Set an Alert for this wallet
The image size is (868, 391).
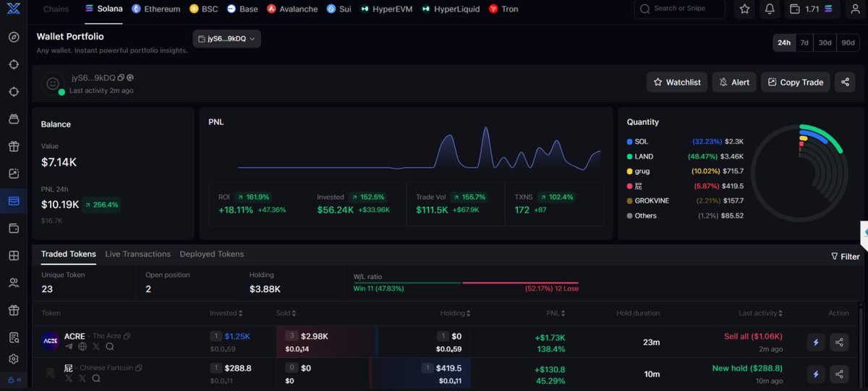coord(734,82)
